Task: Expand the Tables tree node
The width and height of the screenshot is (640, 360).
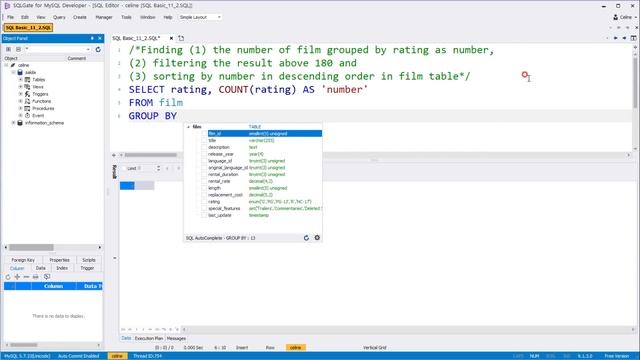Action: (20, 80)
